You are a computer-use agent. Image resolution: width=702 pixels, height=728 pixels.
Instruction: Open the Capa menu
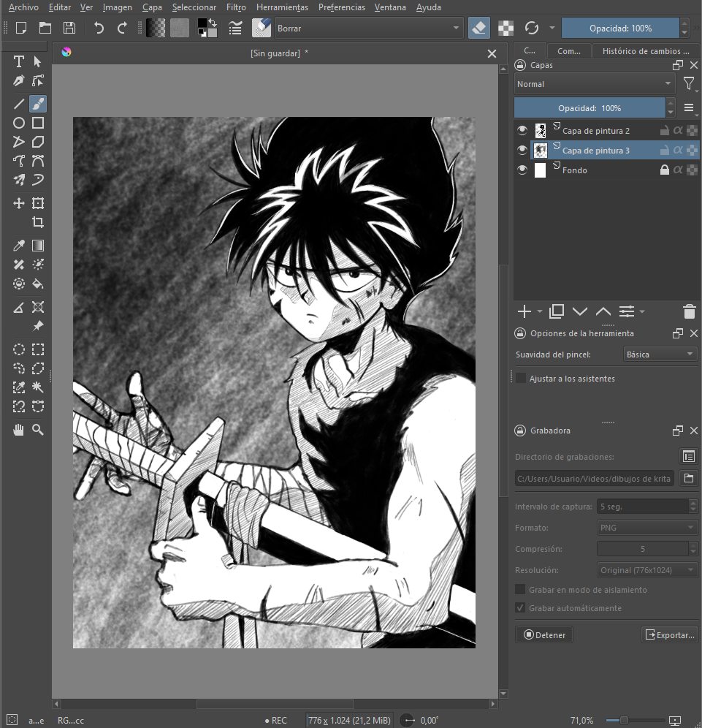coord(152,7)
